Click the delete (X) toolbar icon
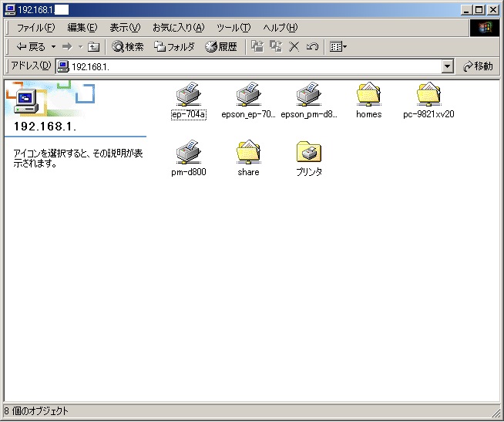 point(294,47)
